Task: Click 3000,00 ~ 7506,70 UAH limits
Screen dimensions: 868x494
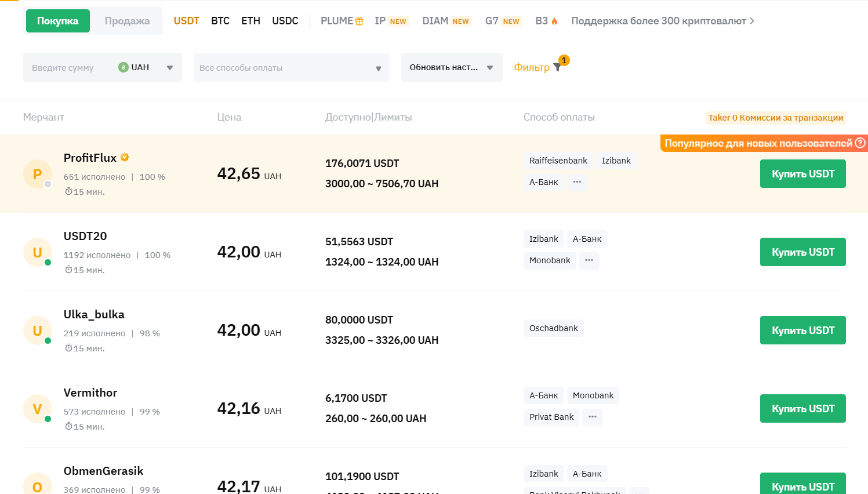Action: tap(382, 184)
